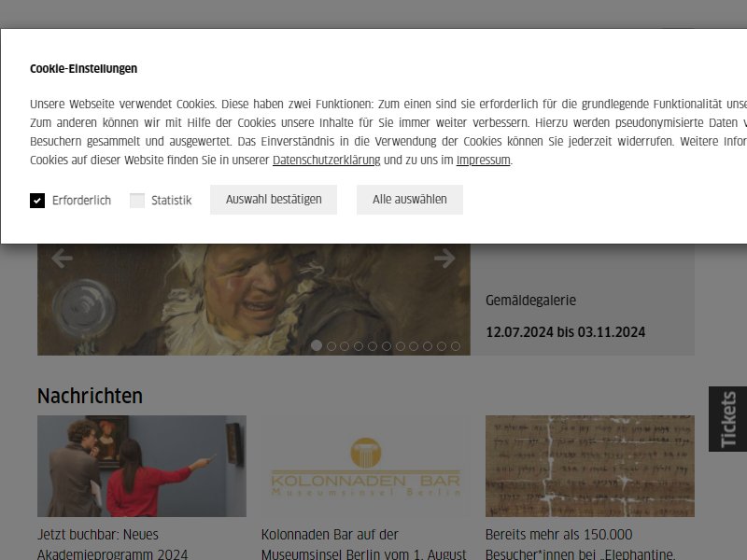The height and width of the screenshot is (560, 747).
Task: Select the last carousel dot
Action: tap(456, 346)
